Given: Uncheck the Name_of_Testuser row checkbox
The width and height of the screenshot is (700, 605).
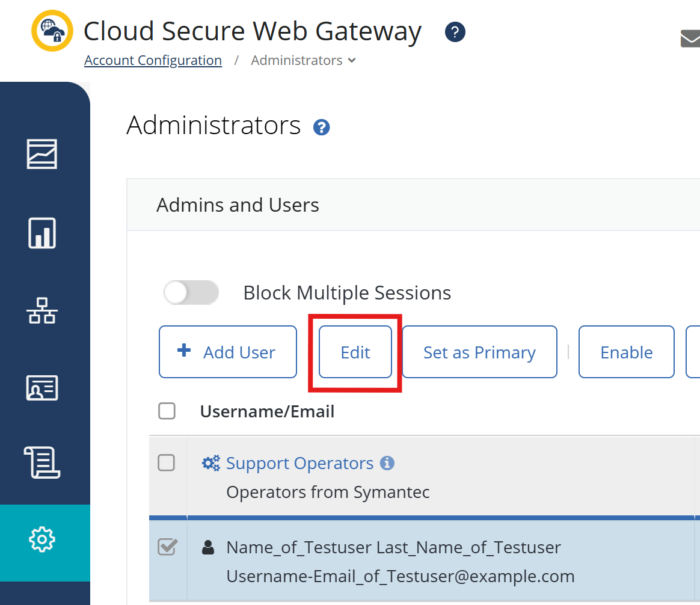Looking at the screenshot, I should 167,547.
